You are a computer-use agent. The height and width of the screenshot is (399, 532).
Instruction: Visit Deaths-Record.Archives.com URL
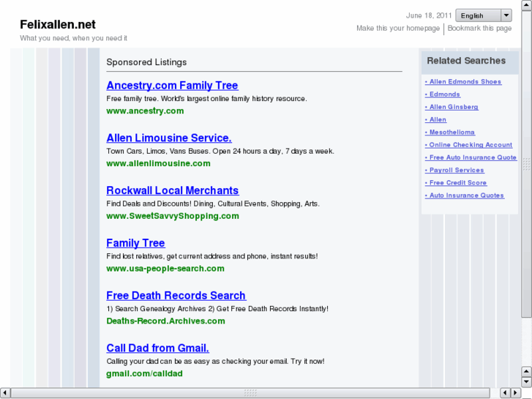click(x=165, y=321)
